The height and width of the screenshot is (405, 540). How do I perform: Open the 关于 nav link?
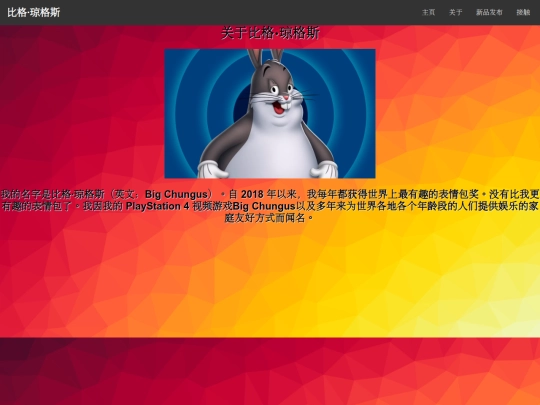pyautogui.click(x=455, y=12)
